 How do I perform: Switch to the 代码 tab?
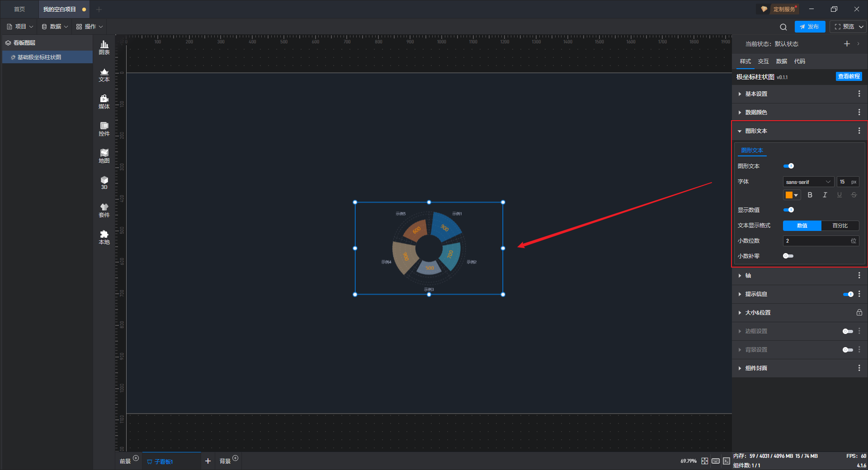pos(799,61)
